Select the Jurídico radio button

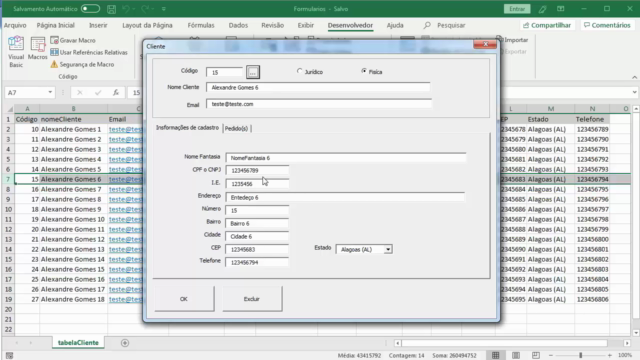(300, 71)
